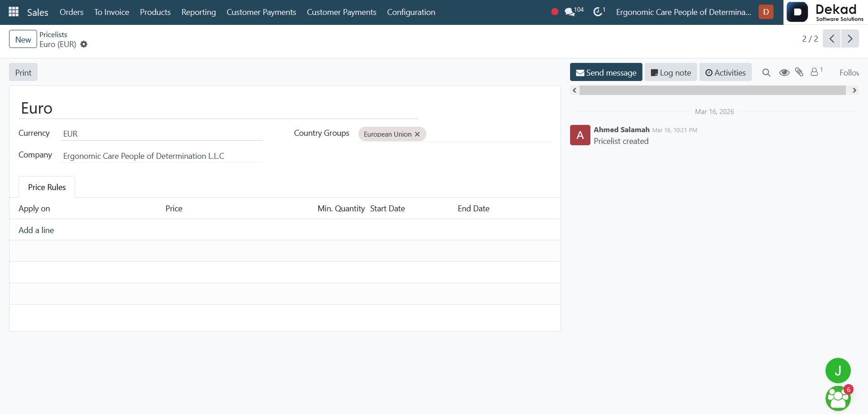
Task: Sort by Start Date column header
Action: [x=387, y=209]
